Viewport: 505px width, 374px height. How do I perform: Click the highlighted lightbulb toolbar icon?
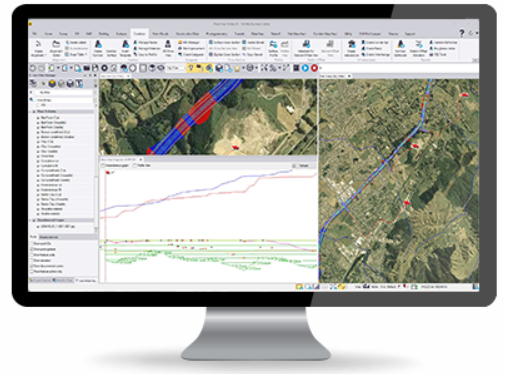[190, 68]
